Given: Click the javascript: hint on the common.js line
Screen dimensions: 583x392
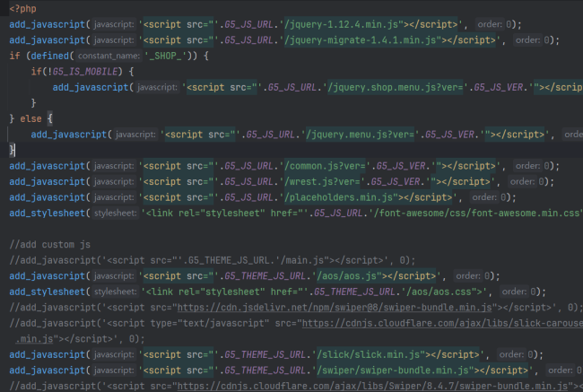Looking at the screenshot, I should coord(113,166).
